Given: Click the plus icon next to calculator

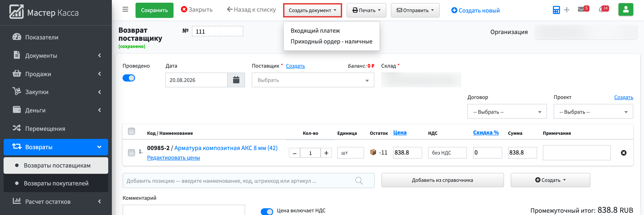Looking at the screenshot, I should tap(567, 10).
